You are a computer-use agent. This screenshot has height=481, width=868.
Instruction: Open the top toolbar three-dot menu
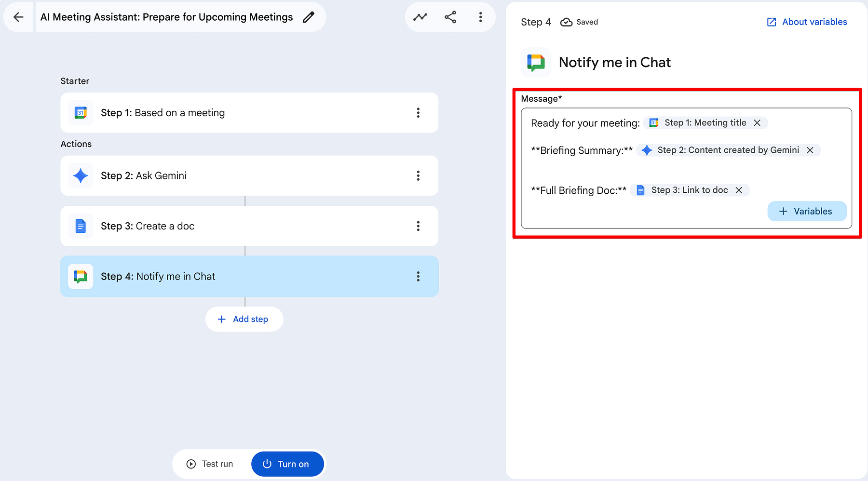pos(480,17)
